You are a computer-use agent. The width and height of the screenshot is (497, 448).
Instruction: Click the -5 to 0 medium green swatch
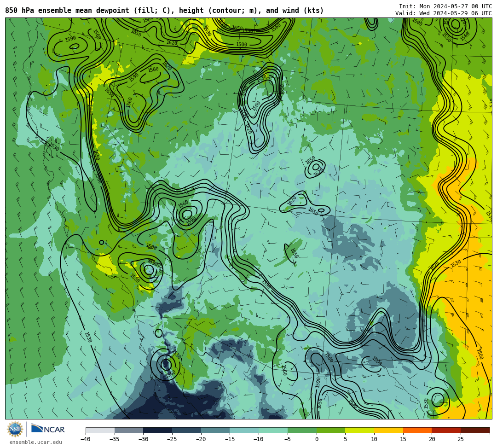[302, 430]
